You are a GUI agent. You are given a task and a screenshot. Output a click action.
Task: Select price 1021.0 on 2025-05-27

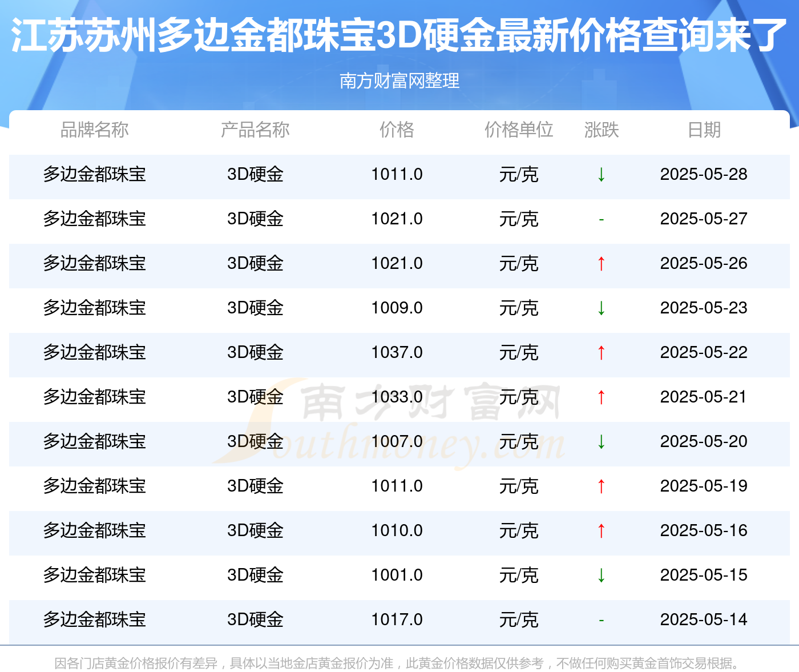click(397, 219)
